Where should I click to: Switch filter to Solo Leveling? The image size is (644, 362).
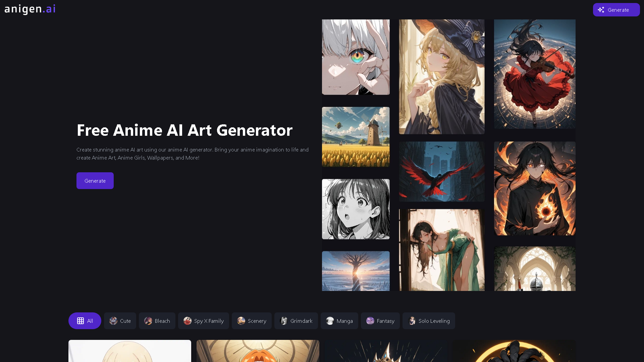(428, 321)
